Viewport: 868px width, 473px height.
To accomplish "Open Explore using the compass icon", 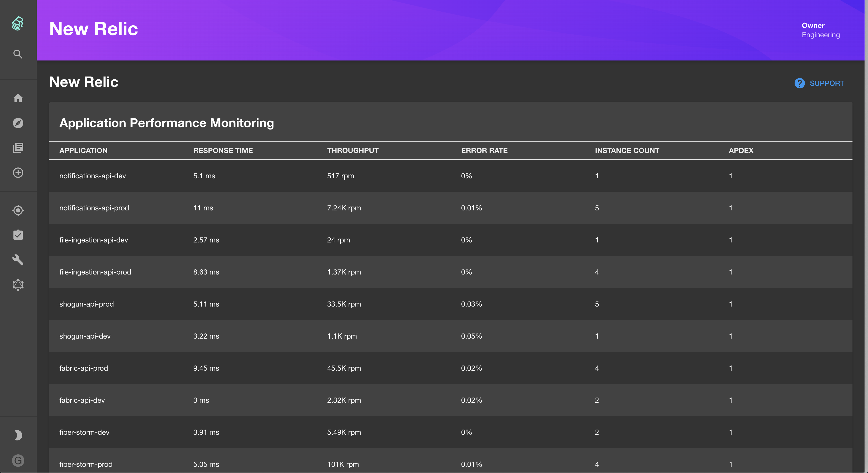I will pyautogui.click(x=18, y=123).
